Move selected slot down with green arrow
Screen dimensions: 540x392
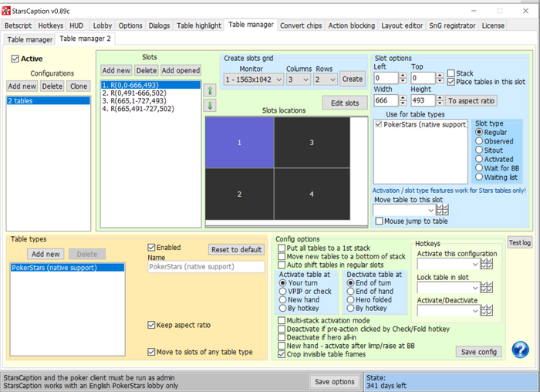pos(211,105)
